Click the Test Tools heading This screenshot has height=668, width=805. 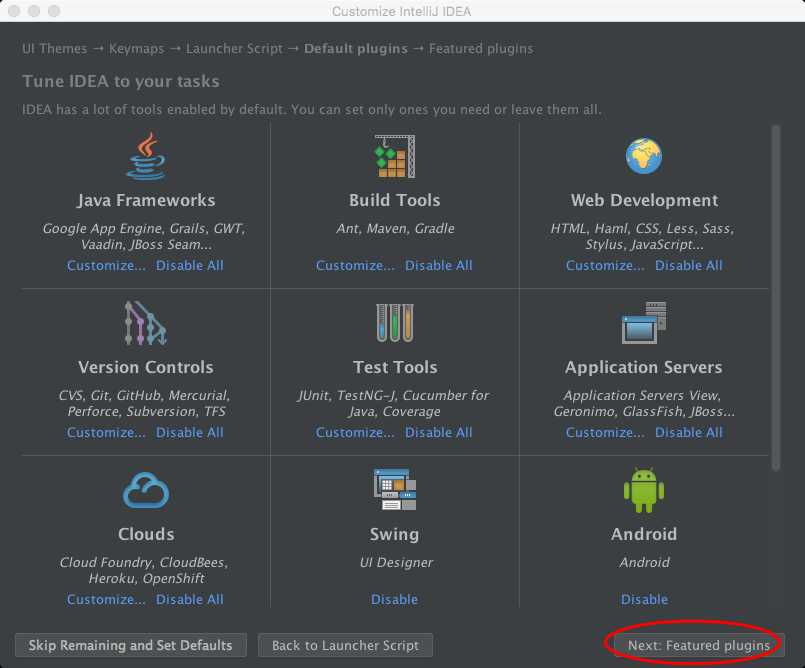pyautogui.click(x=395, y=367)
